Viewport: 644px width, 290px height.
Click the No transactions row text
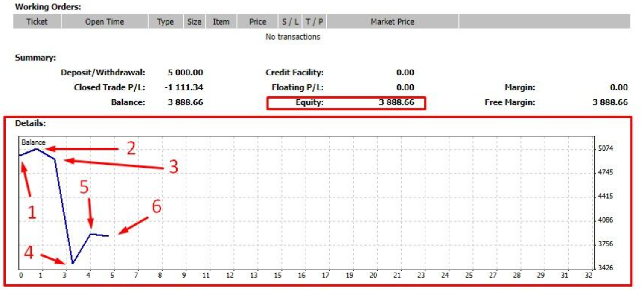pyautogui.click(x=292, y=37)
